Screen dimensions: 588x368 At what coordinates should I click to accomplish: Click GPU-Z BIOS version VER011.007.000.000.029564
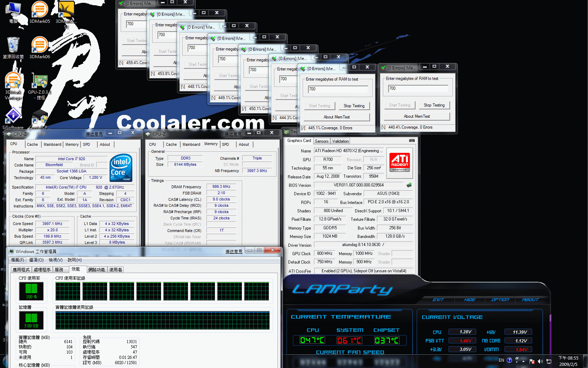click(359, 185)
